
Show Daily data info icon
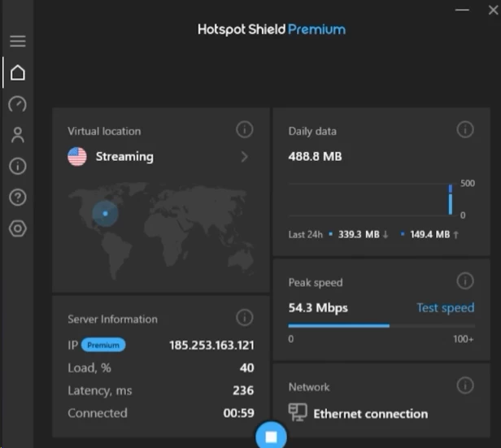(x=465, y=129)
